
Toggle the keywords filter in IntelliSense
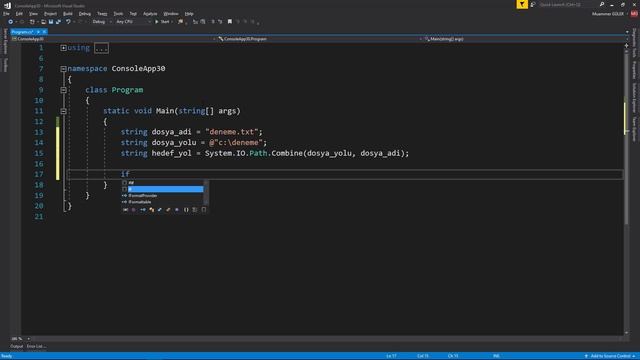(x=195, y=210)
